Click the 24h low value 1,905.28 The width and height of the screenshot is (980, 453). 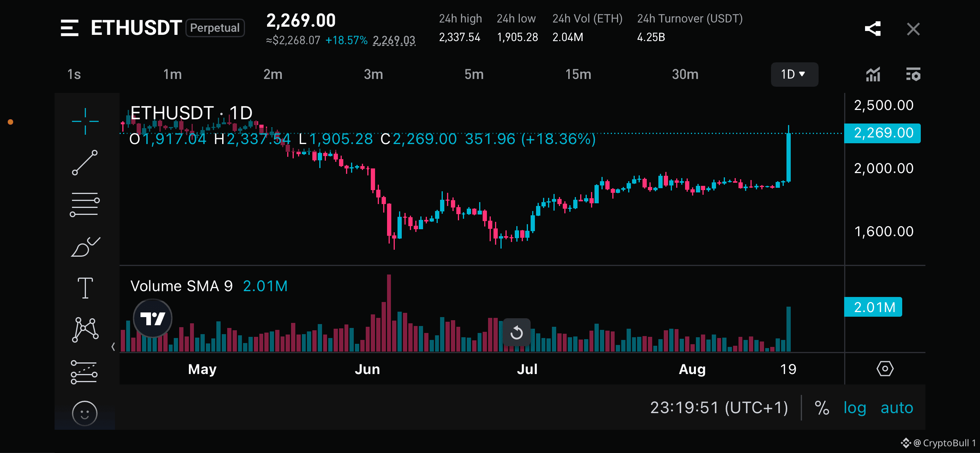(517, 37)
